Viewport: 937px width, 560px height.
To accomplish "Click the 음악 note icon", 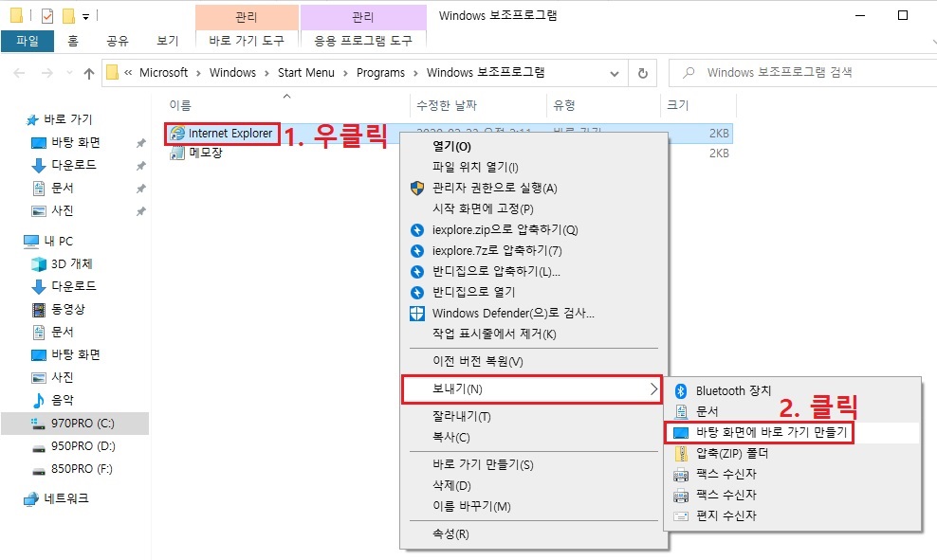I will click(39, 400).
